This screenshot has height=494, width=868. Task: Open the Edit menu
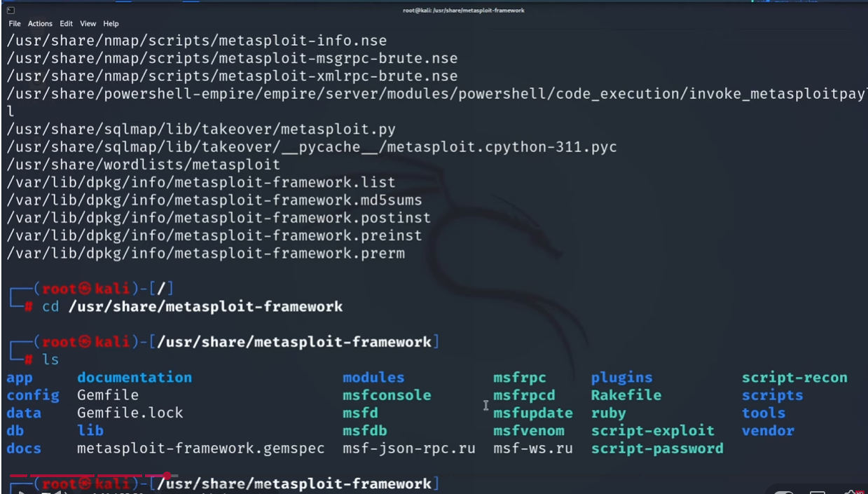tap(66, 24)
